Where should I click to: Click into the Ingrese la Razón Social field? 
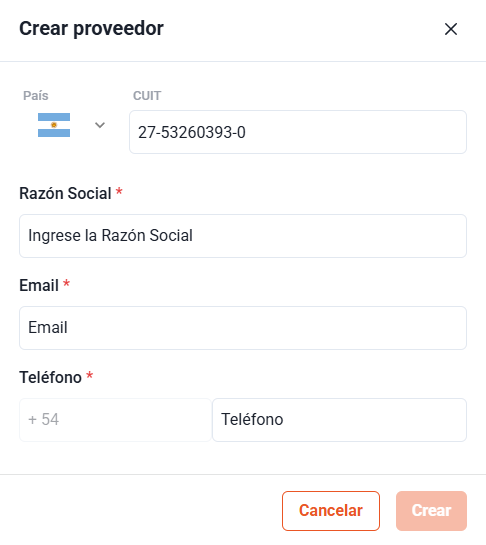243,236
